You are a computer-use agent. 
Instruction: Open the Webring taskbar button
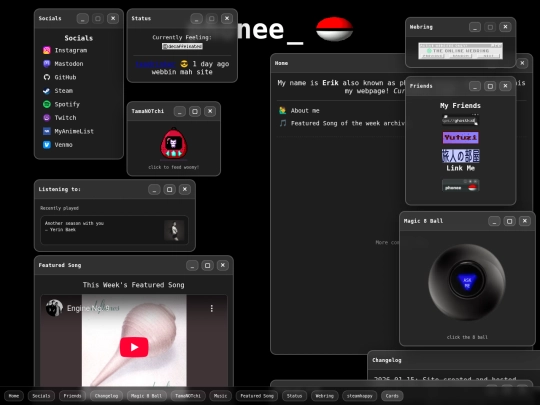[325, 396]
